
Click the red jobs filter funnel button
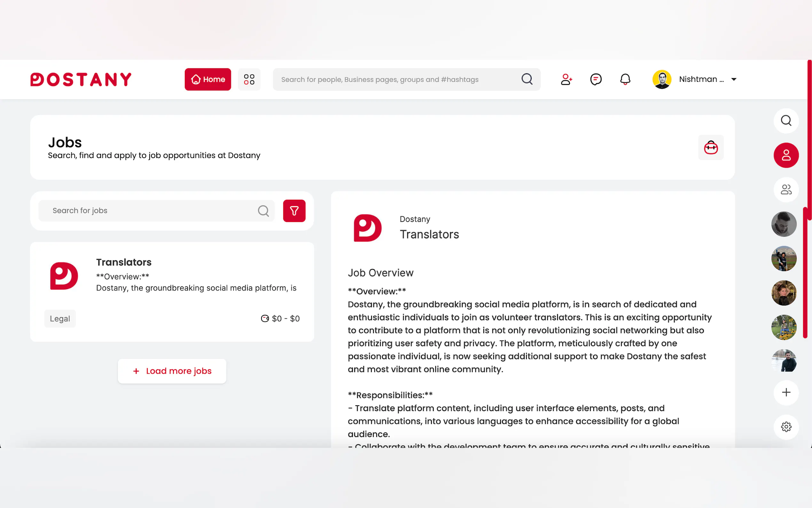[x=294, y=211]
